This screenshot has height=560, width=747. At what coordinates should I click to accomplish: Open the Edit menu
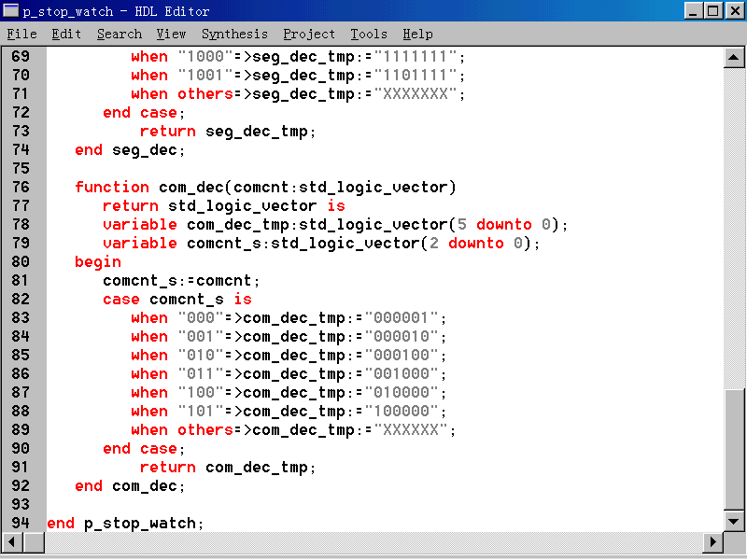[x=66, y=35]
